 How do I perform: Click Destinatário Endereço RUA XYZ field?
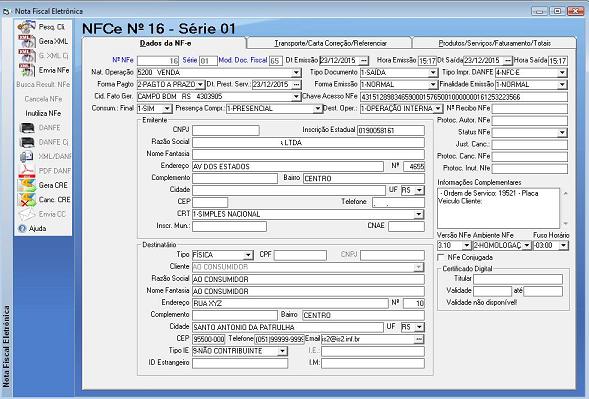(290, 303)
